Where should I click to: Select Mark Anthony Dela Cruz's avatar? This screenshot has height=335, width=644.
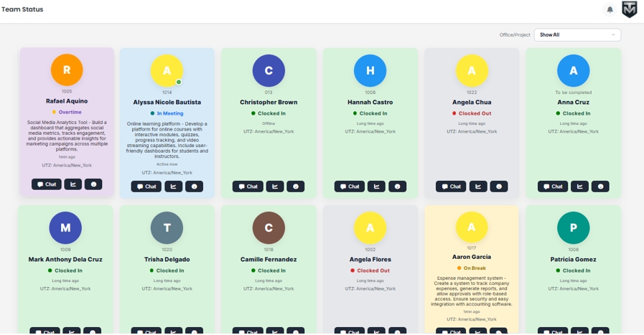click(x=65, y=227)
